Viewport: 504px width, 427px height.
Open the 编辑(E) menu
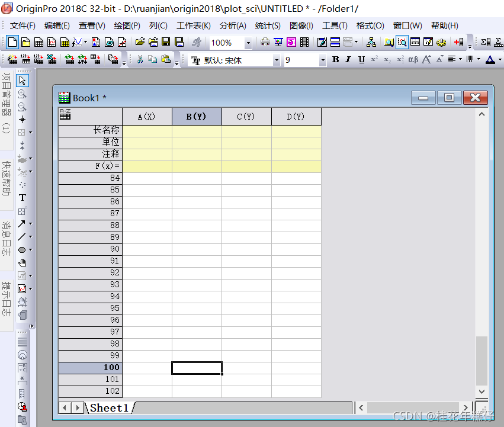[57, 25]
